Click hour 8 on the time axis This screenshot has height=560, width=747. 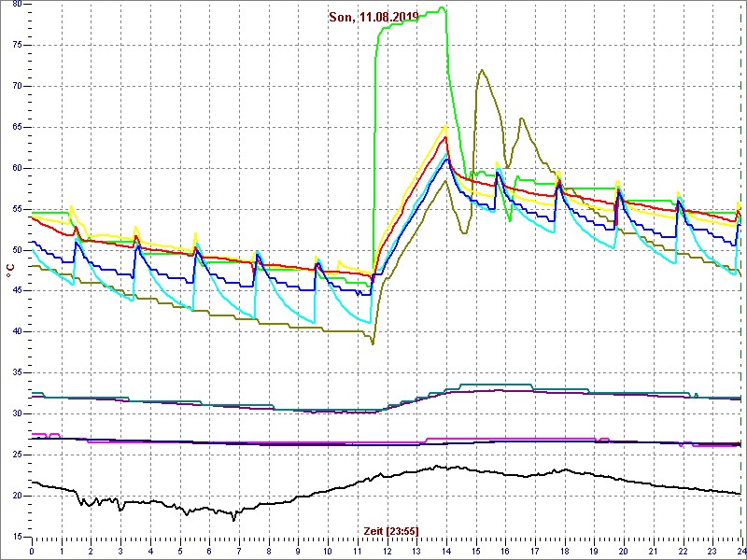[269, 552]
